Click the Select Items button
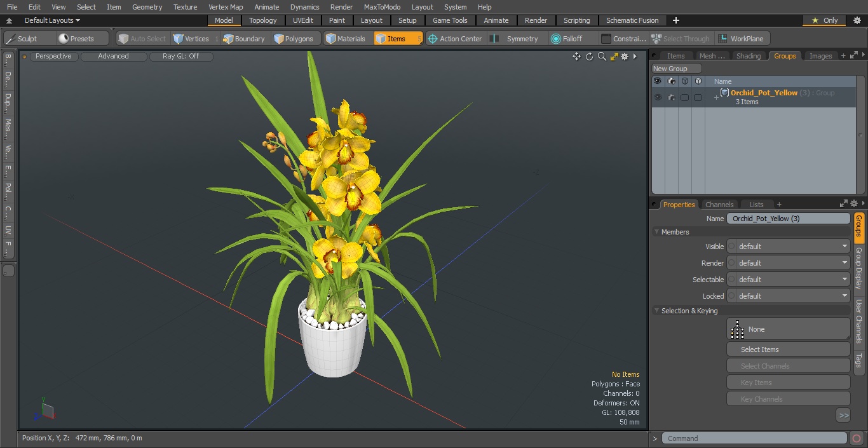 788,350
